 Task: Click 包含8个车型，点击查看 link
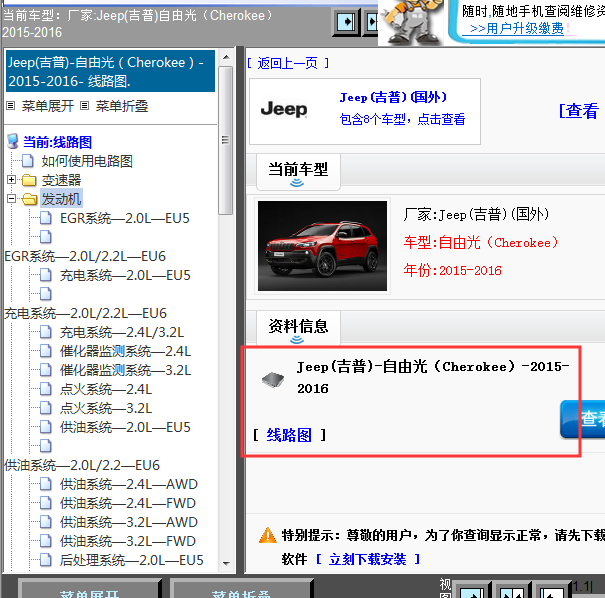[402, 119]
